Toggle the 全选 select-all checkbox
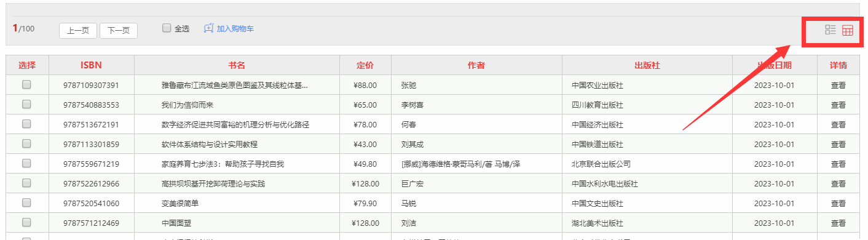Viewport: 868px width, 240px height. point(167,28)
